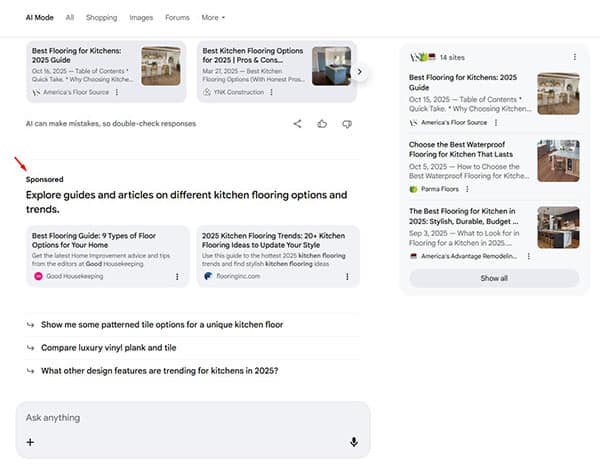Open 'The Best Flooring for Kitchen in 2025' link
The height and width of the screenshot is (473, 600).
coord(463,216)
